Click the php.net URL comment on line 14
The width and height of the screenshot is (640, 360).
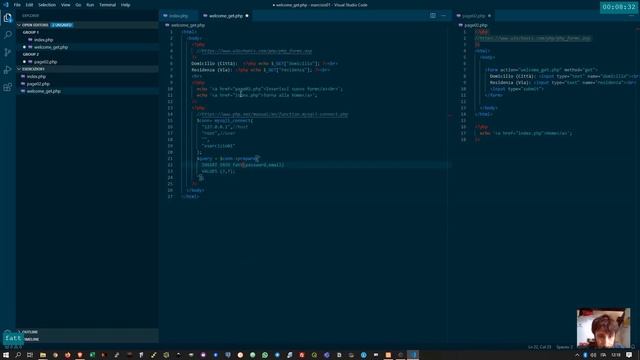point(273,115)
